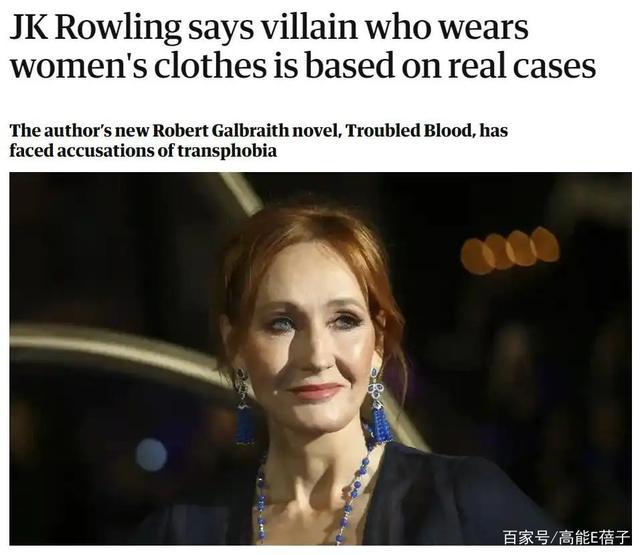Open the article's main photo
Viewport: 640px width, 555px height.
(320, 359)
